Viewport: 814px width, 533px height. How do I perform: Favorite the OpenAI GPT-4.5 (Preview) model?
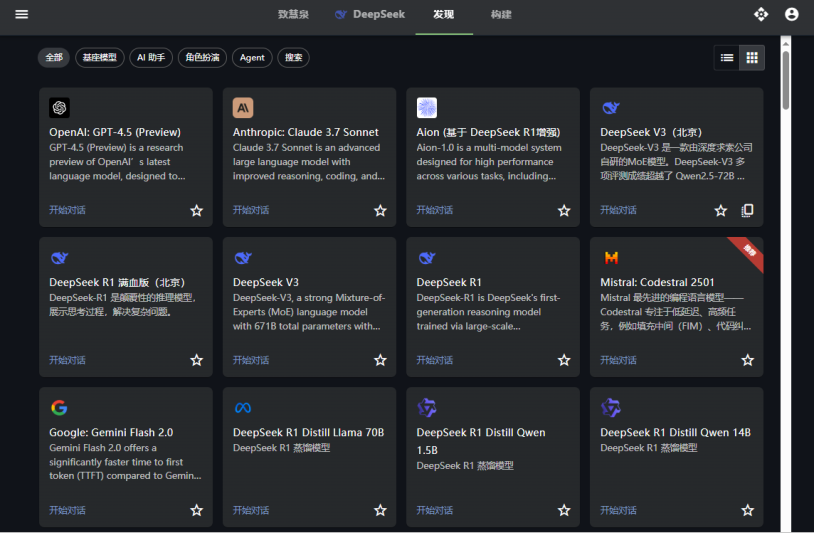click(x=197, y=211)
